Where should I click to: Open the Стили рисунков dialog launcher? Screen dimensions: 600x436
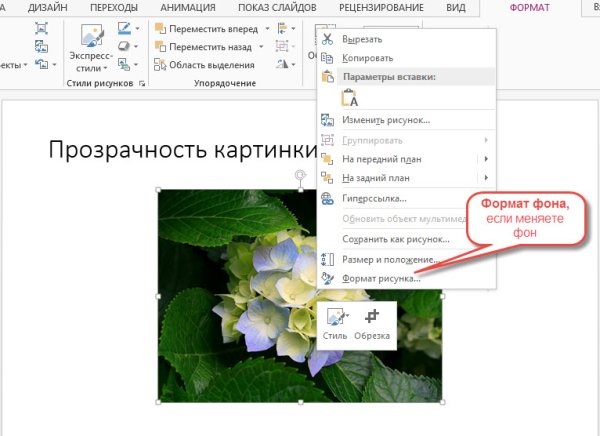[x=142, y=83]
